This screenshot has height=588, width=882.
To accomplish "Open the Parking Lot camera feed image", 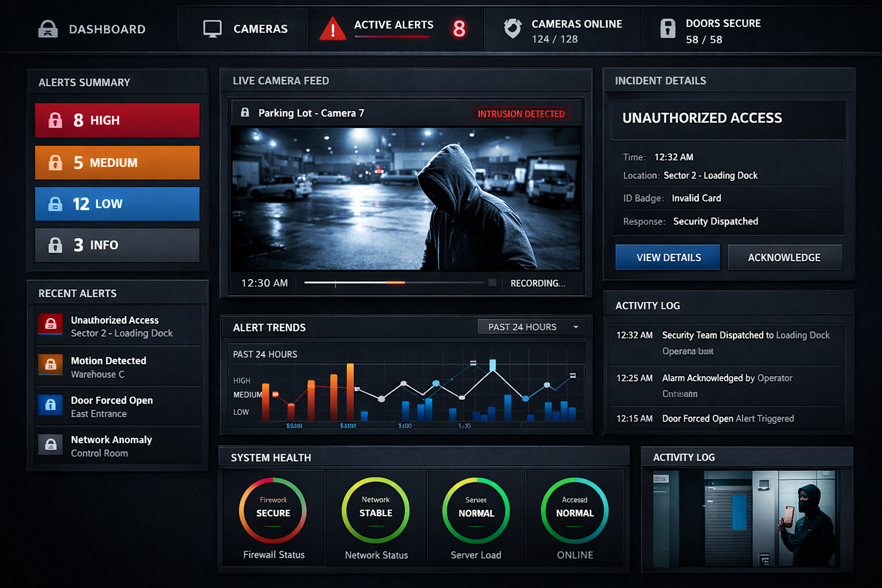I will (x=406, y=199).
